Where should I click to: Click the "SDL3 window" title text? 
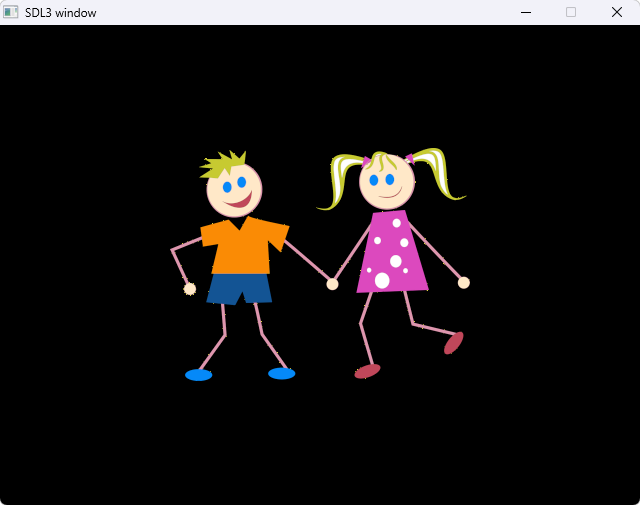(x=60, y=13)
